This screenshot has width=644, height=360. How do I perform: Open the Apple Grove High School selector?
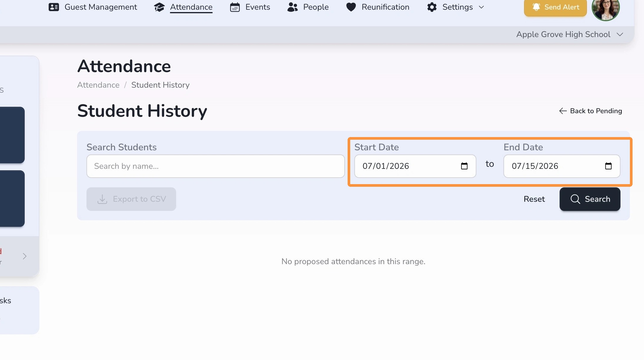[x=570, y=34]
